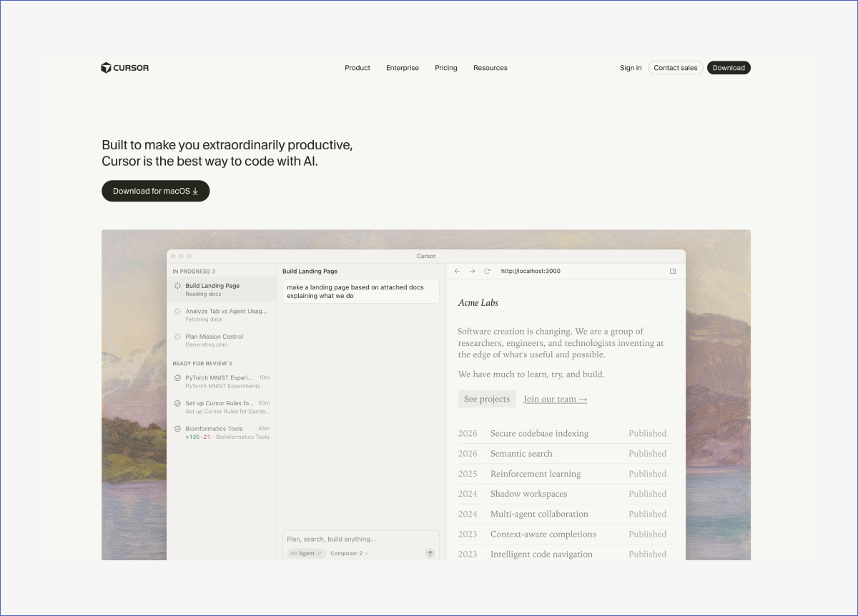Click the chat message about landing page
Image resolution: width=858 pixels, height=616 pixels.
tap(361, 292)
